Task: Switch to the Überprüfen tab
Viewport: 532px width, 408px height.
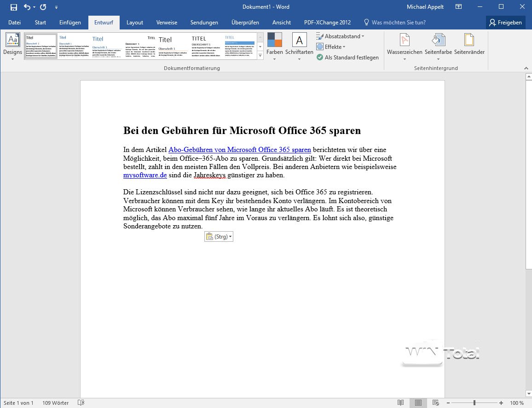Action: (x=245, y=23)
